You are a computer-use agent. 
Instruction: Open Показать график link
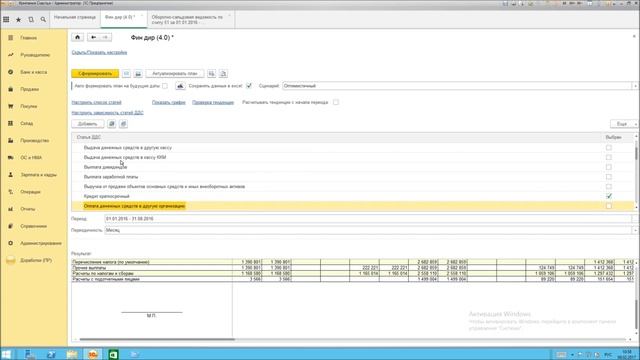(169, 102)
